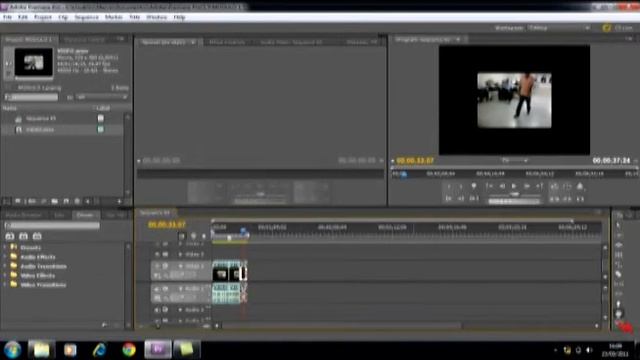
Task: Select the Rolling Edit tool
Action: (618, 255)
